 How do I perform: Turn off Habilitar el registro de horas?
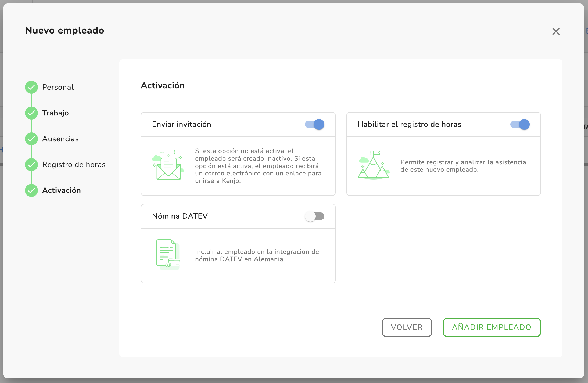tap(520, 124)
